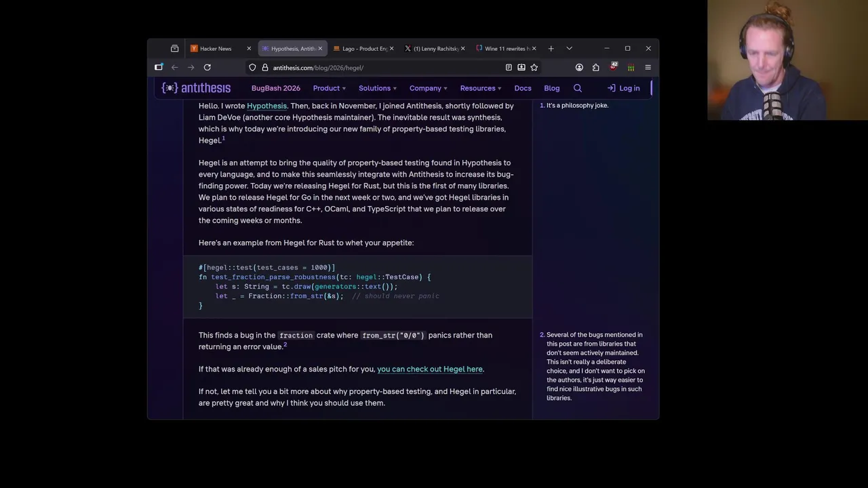
Task: Open the Hypothesis link in first paragraph
Action: click(267, 106)
